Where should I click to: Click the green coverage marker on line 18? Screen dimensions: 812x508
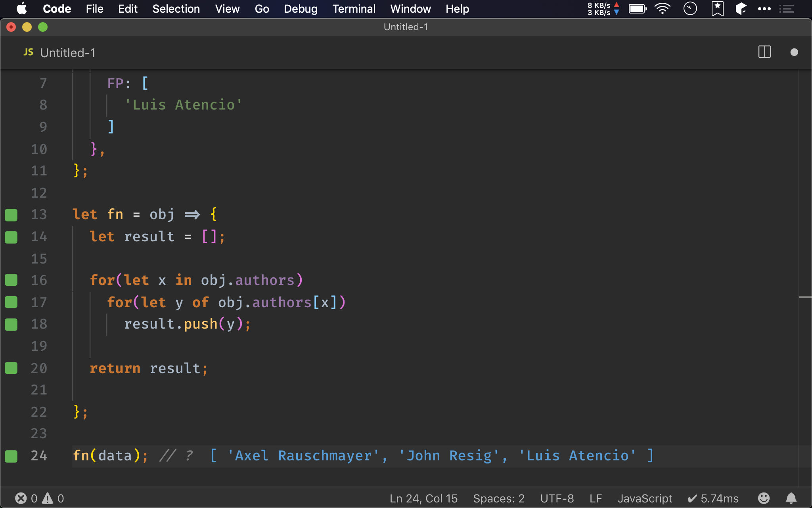(11, 324)
